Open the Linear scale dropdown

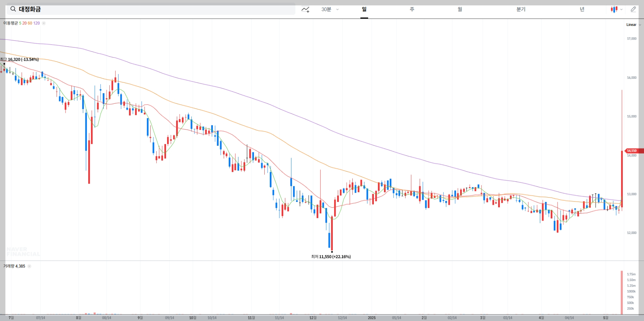[634, 25]
